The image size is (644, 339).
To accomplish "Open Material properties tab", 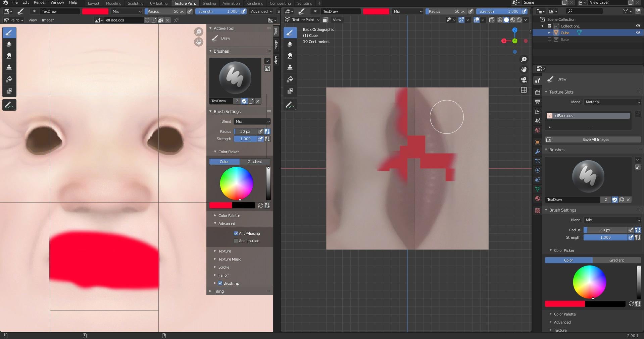I will (x=538, y=199).
